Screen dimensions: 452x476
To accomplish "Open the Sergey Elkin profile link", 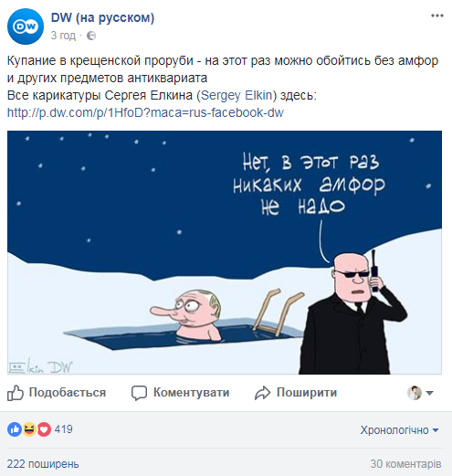I will click(x=237, y=95).
